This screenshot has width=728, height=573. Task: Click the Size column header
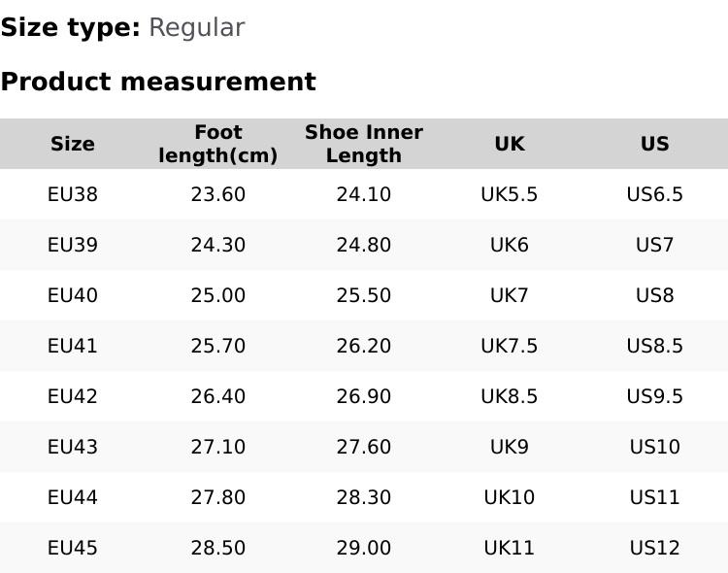click(x=73, y=144)
